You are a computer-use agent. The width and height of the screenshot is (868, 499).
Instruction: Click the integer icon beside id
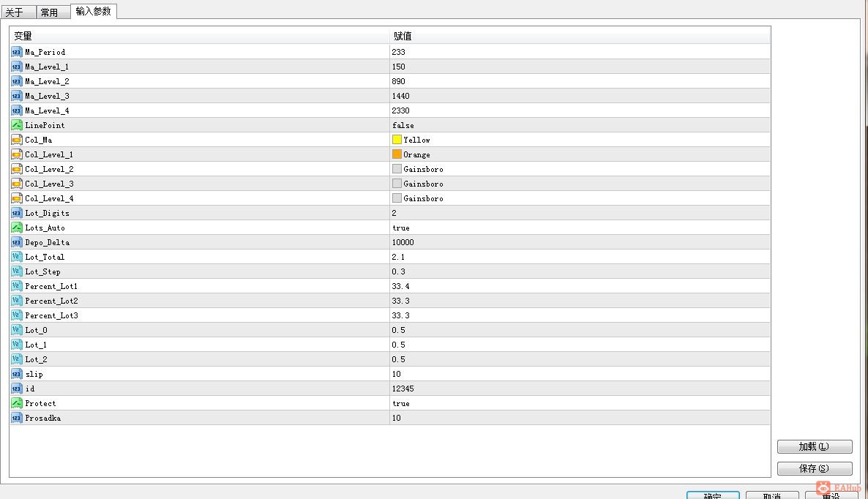17,389
